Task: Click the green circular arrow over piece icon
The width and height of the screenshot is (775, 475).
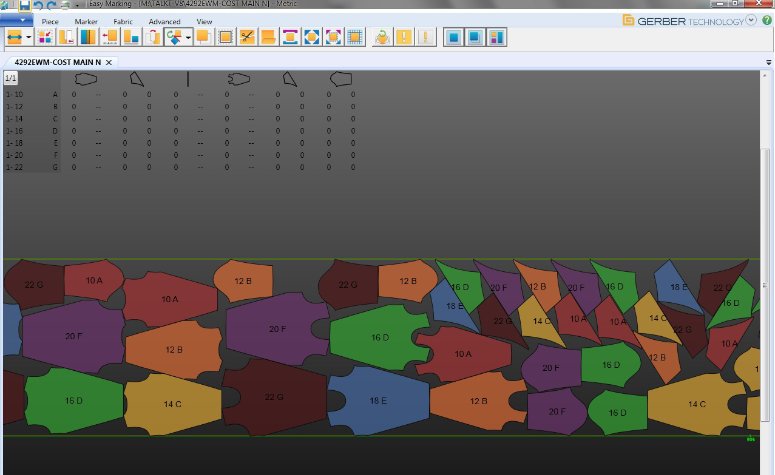Action: (x=382, y=37)
